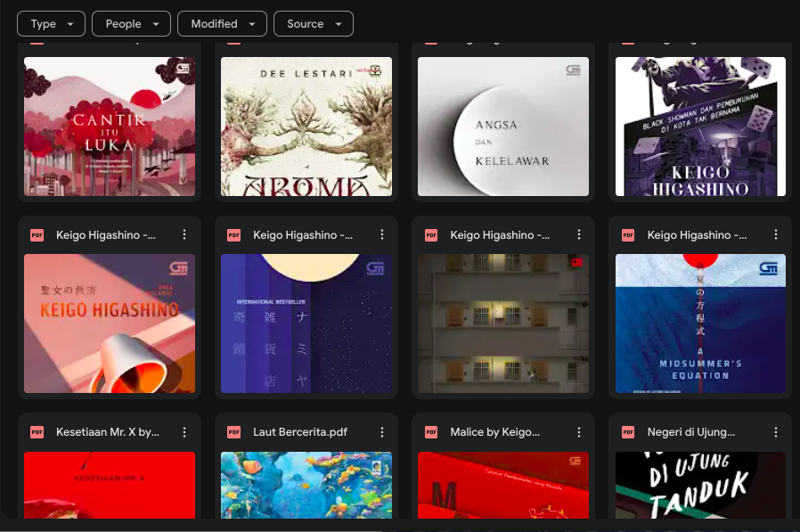Open three-dot menu on the Midsummer's Equation card
The height and width of the screenshot is (532, 800).
pos(776,235)
